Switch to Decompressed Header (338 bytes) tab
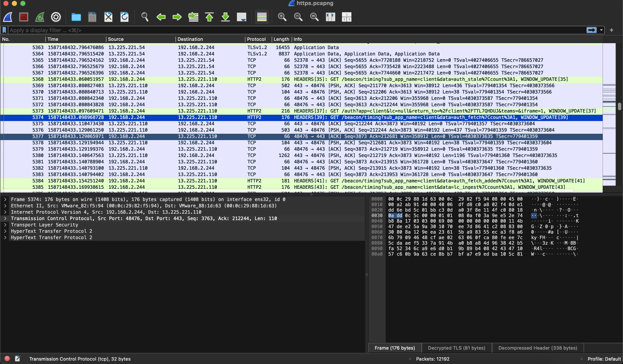Image resolution: width=623 pixels, height=364 pixels. [537, 348]
